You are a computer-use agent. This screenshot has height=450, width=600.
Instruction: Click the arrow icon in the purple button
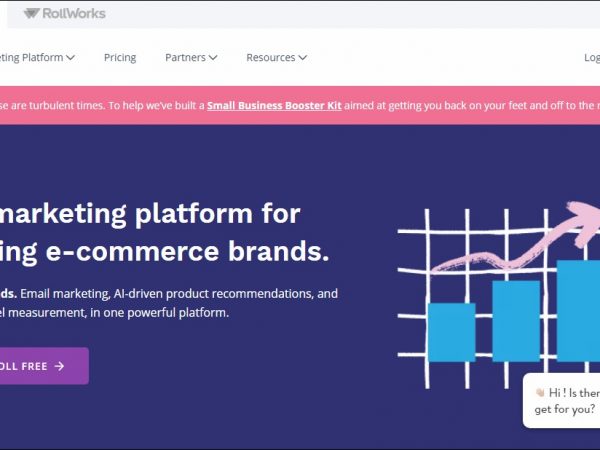[60, 366]
